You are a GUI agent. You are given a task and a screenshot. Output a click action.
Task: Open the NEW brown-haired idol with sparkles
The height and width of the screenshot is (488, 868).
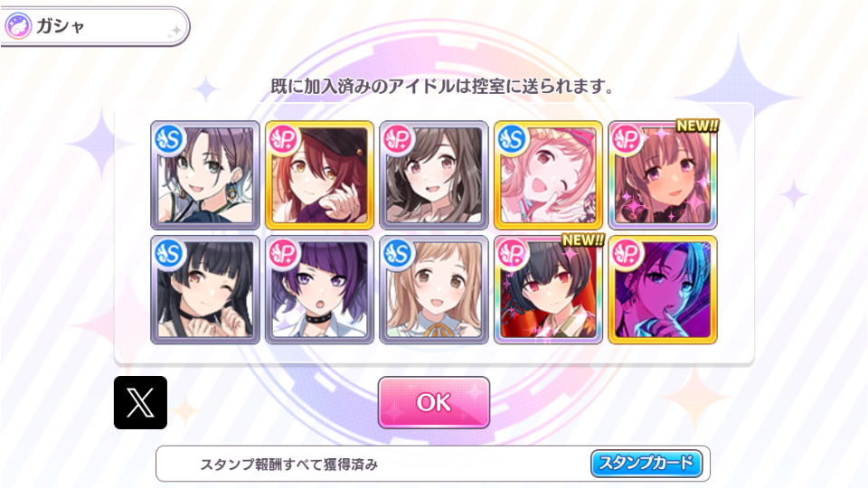click(x=663, y=174)
